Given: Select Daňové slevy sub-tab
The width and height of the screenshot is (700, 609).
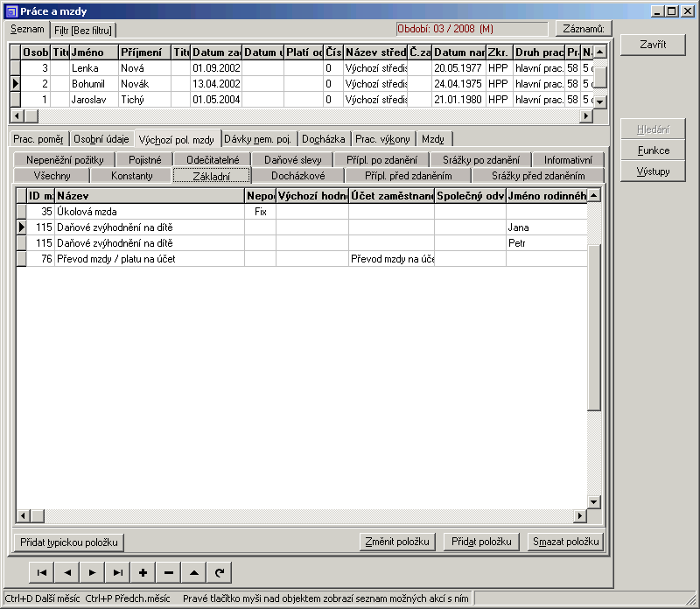Looking at the screenshot, I should tap(293, 160).
